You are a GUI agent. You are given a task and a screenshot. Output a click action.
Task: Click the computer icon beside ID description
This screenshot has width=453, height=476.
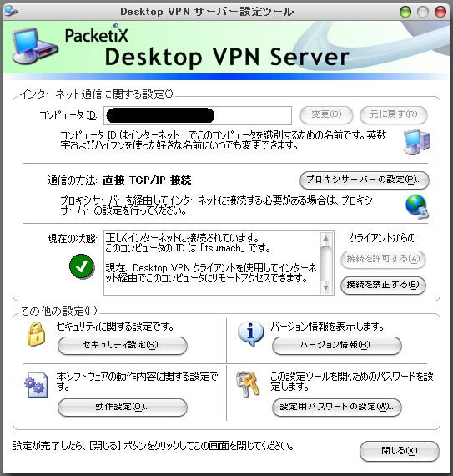(417, 142)
